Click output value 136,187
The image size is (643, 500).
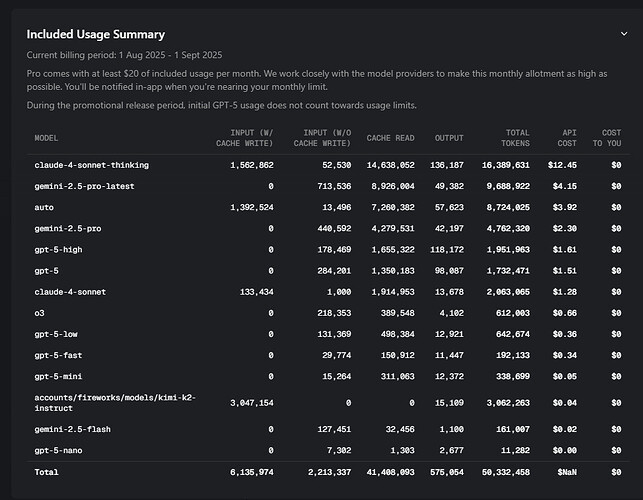tap(447, 165)
